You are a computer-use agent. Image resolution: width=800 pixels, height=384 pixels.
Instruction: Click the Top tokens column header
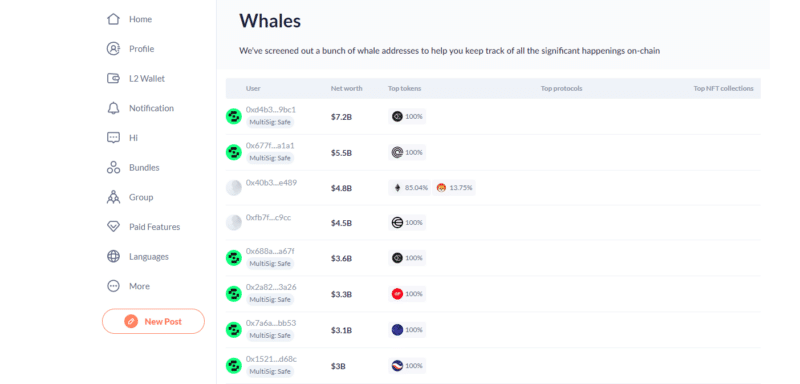click(x=405, y=88)
